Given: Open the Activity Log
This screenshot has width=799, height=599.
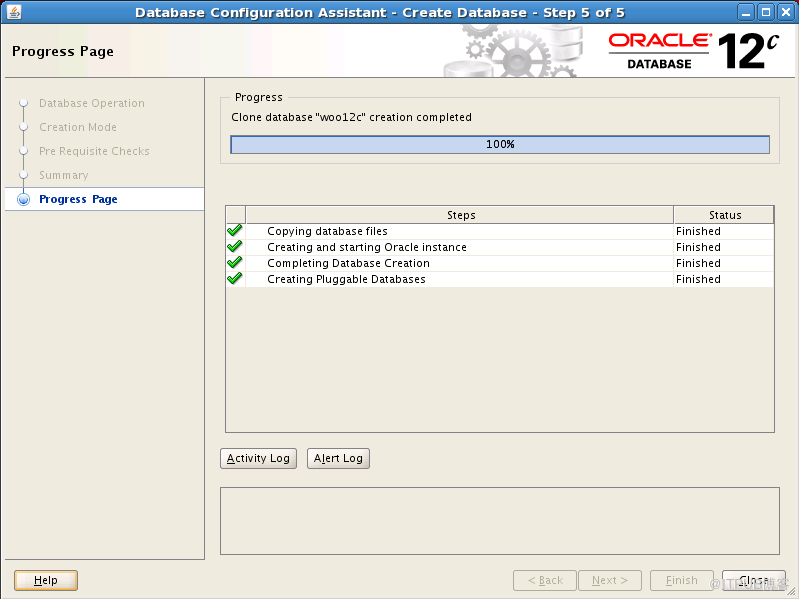Looking at the screenshot, I should click(x=258, y=458).
